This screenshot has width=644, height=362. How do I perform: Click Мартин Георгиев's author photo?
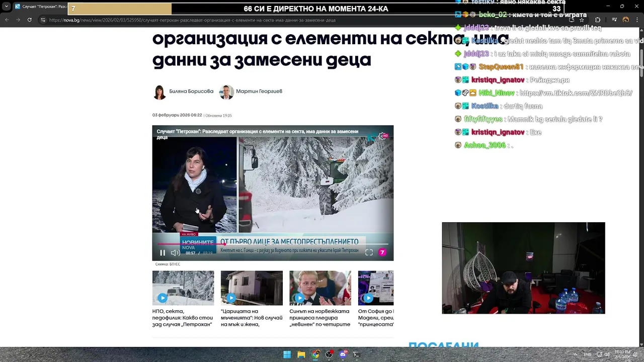pyautogui.click(x=226, y=92)
